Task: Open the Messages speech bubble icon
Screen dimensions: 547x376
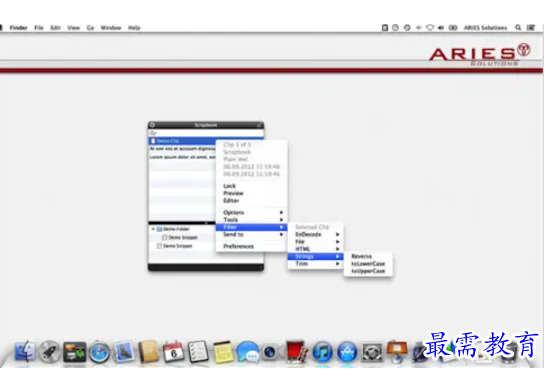Action: [248, 351]
